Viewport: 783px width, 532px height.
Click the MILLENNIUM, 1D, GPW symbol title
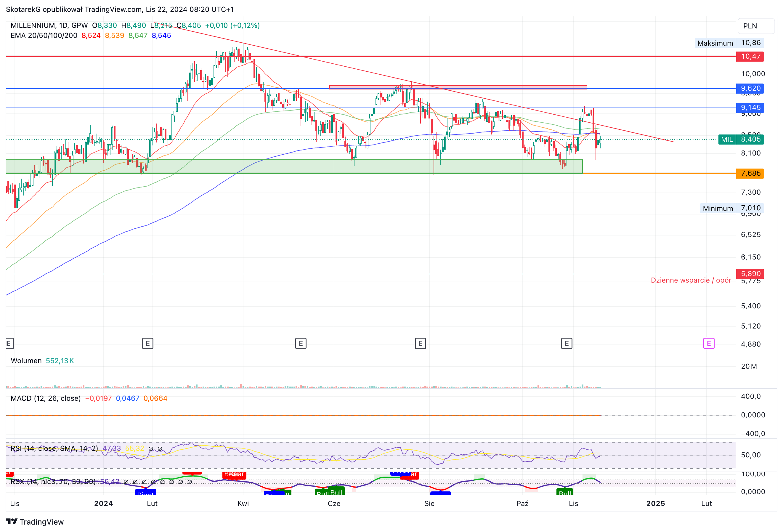49,25
